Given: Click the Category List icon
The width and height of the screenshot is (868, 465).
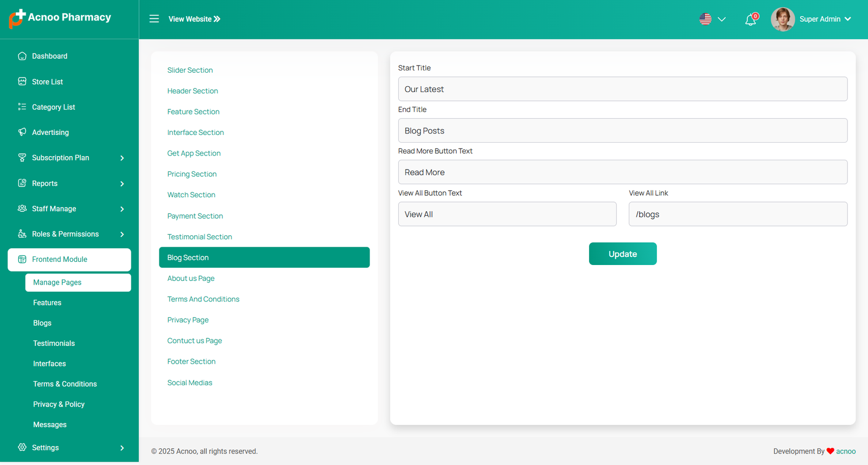Looking at the screenshot, I should pos(22,107).
